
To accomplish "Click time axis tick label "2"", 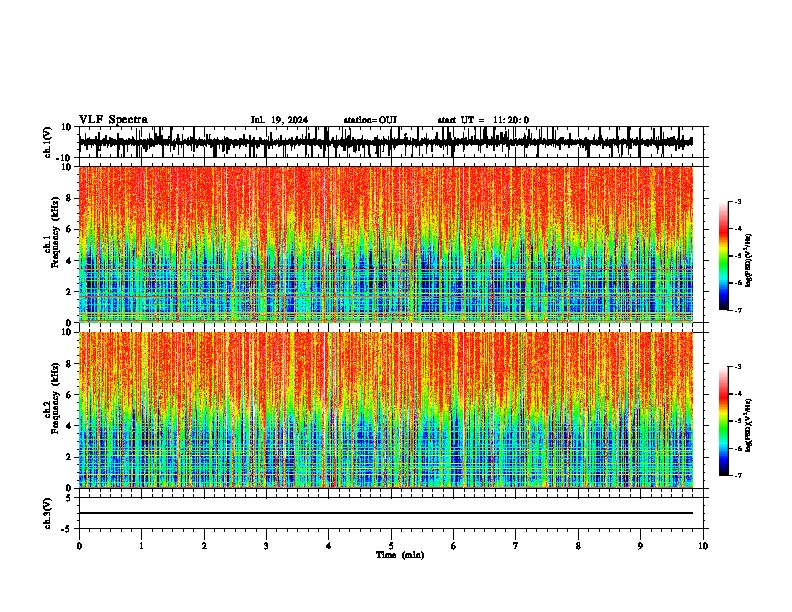I will point(204,546).
